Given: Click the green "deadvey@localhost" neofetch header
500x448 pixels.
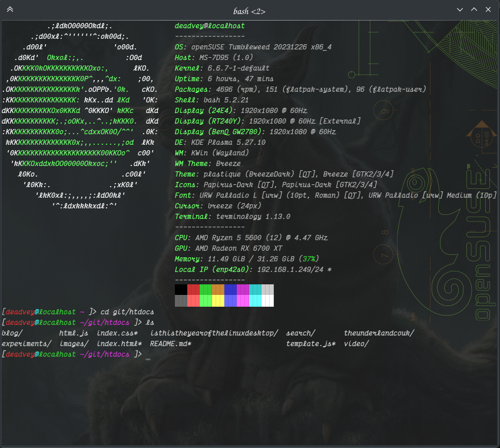Looking at the screenshot, I should pos(210,26).
